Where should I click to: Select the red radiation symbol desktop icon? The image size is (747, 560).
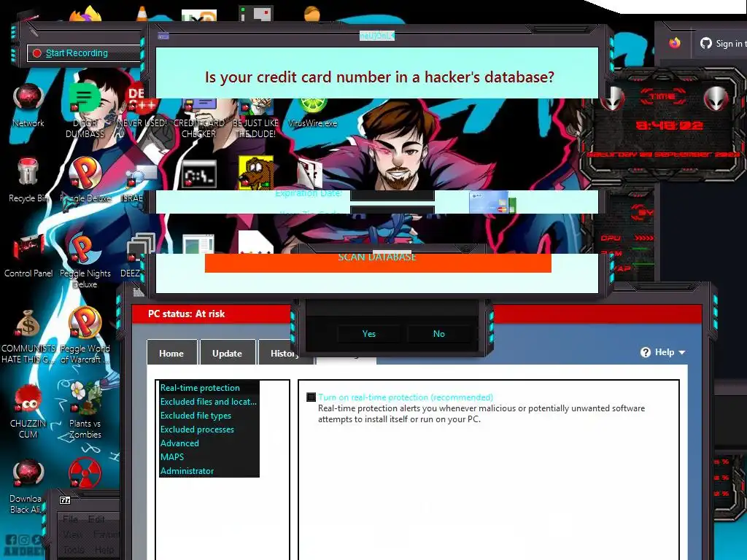click(x=85, y=473)
